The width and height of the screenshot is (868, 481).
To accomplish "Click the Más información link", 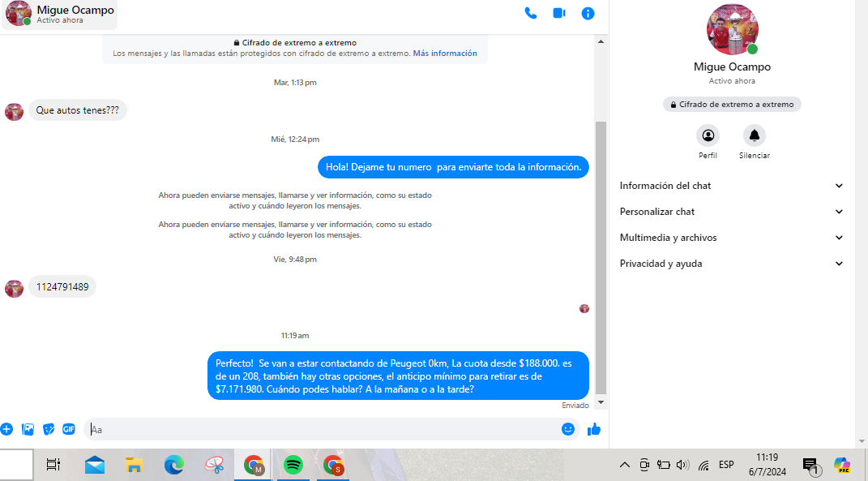I will 445,54.
